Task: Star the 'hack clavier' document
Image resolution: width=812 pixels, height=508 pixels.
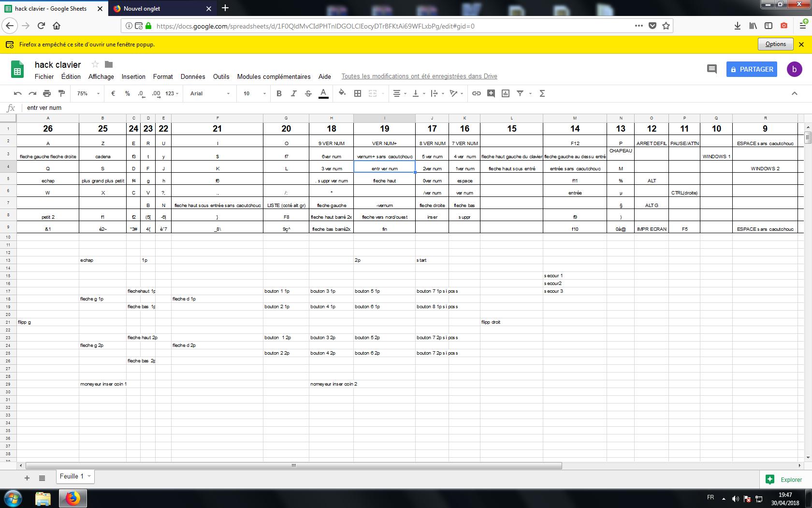Action: (95, 64)
